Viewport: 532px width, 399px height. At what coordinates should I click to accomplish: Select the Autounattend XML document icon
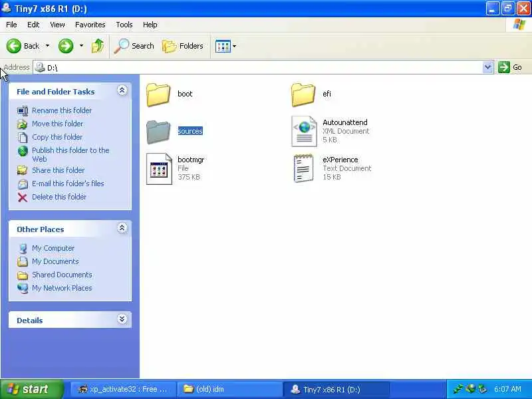304,132
